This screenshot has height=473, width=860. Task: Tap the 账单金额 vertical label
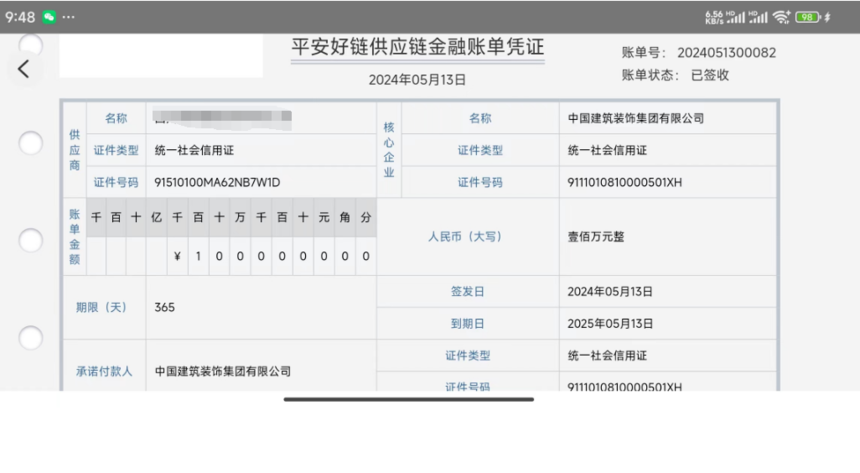click(75, 236)
